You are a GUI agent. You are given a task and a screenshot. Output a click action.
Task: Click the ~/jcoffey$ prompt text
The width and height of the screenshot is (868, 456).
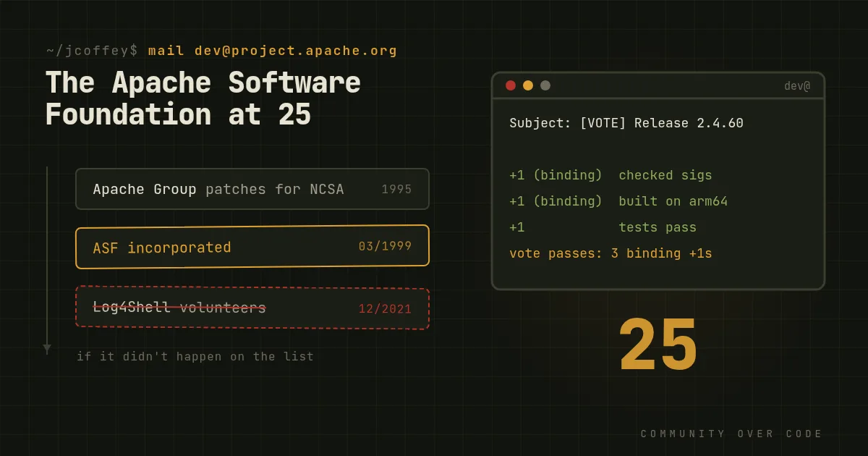click(92, 51)
